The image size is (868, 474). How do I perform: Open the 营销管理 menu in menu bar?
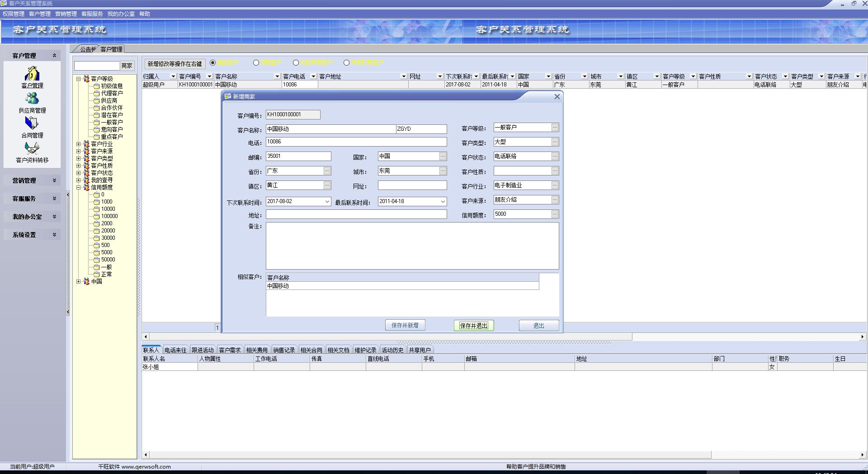[66, 14]
